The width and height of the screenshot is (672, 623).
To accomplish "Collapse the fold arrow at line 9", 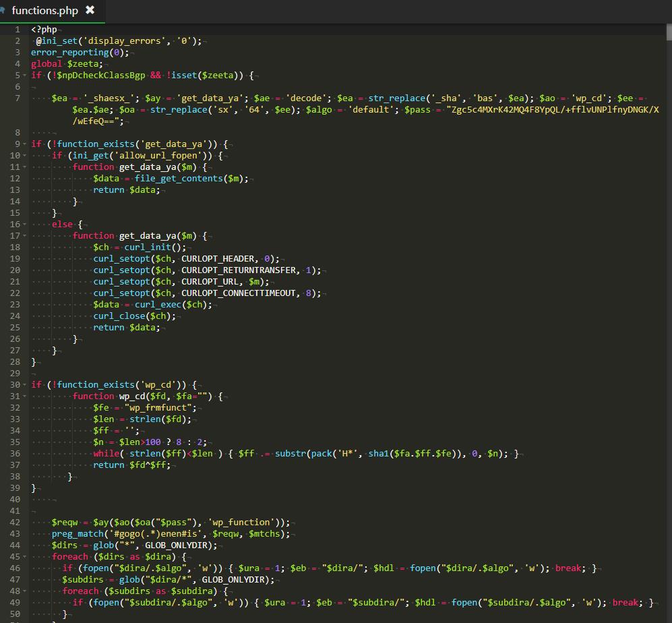I will (x=24, y=144).
